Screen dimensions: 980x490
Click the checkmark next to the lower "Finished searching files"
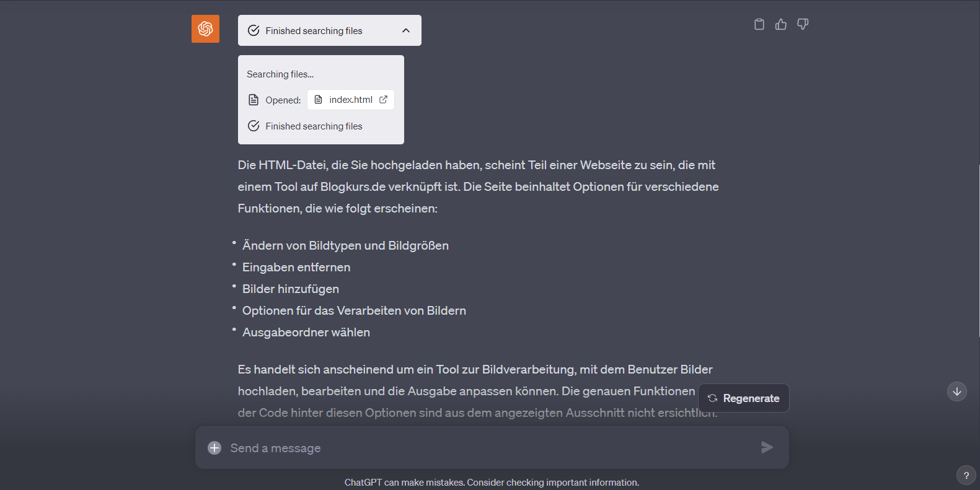[254, 126]
